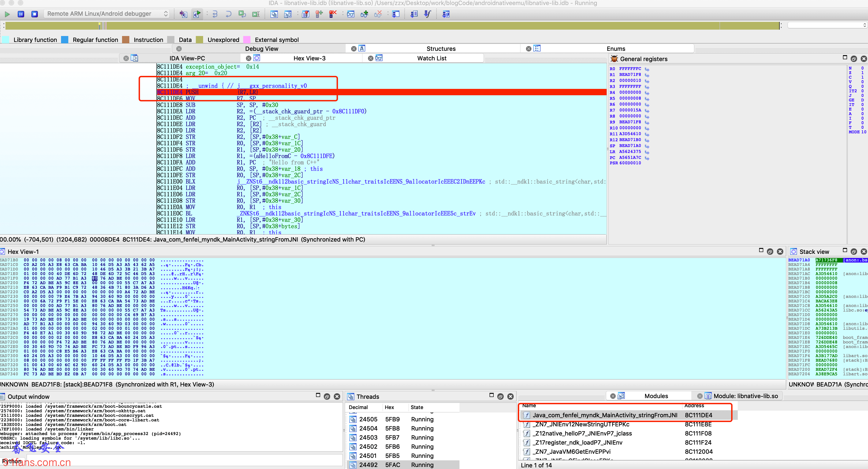The width and height of the screenshot is (868, 469).
Task: Select Java_com_fenfei_myndk_MainActivity_stringFromJNI function row
Action: click(629, 415)
